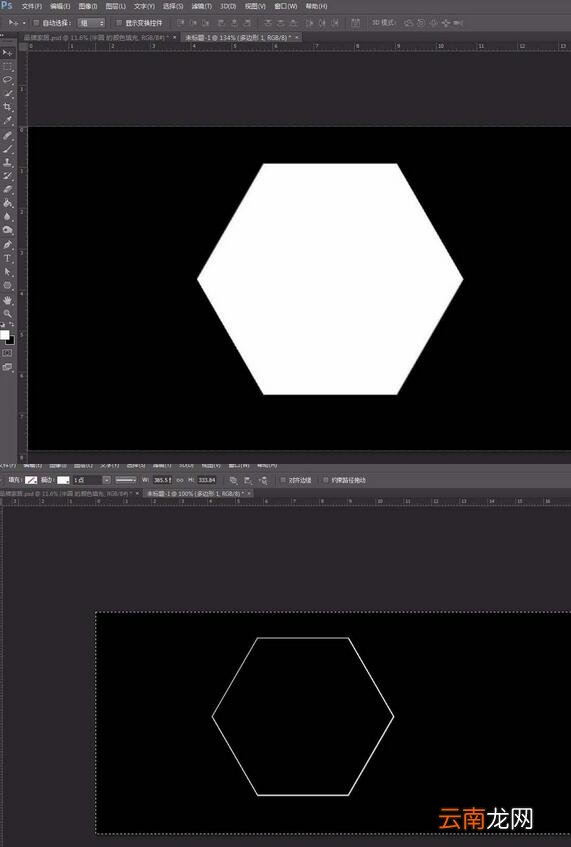Open the stroke width dropdown arrow
This screenshot has width=571, height=847.
click(x=106, y=480)
